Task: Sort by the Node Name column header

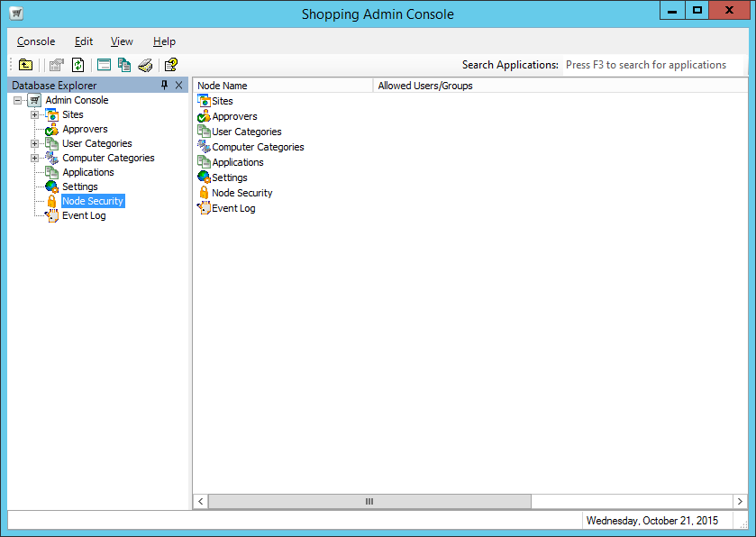Action: click(x=283, y=86)
